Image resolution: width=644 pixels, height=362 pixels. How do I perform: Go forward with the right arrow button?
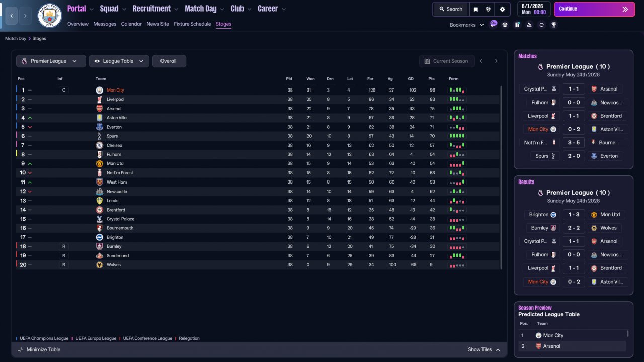pos(26,16)
